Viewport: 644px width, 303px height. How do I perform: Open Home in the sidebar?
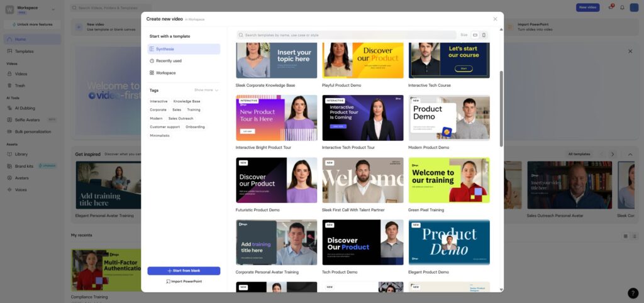(32, 40)
